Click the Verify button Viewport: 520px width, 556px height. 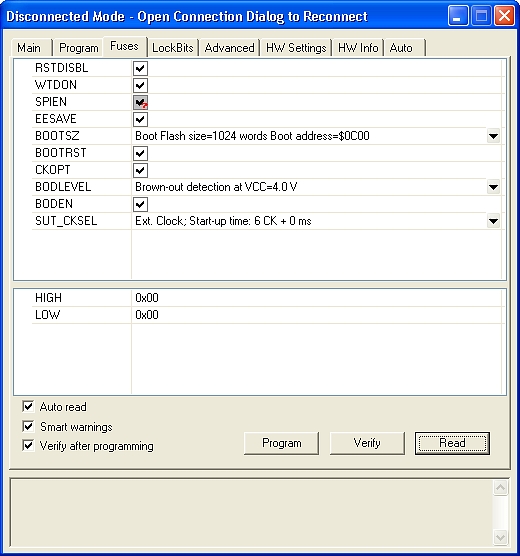[367, 443]
